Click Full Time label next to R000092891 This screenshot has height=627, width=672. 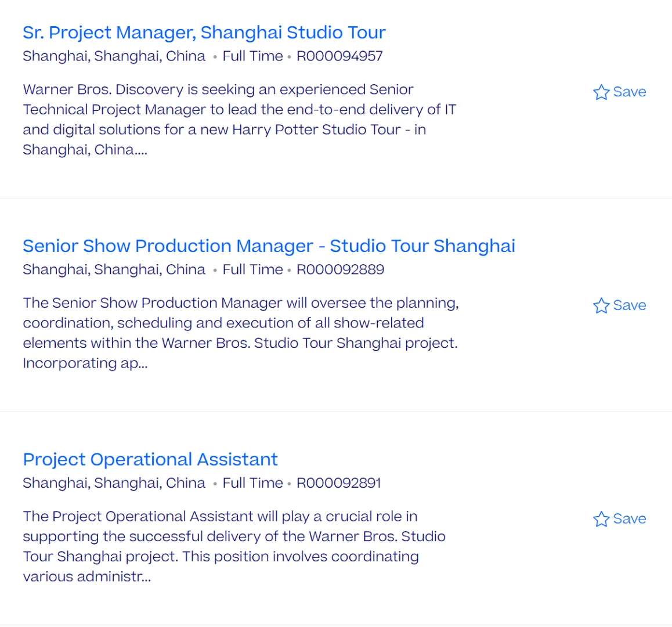coord(252,483)
